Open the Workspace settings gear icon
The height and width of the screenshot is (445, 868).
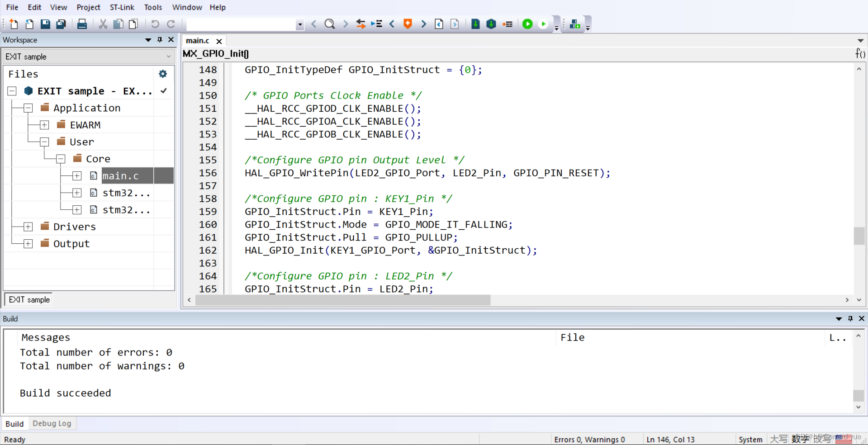click(x=163, y=74)
